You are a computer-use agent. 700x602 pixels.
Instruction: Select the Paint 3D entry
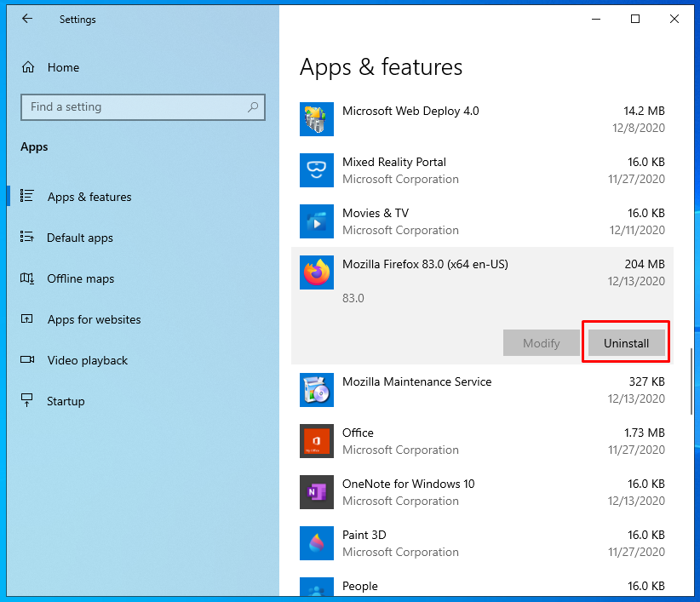pos(482,543)
